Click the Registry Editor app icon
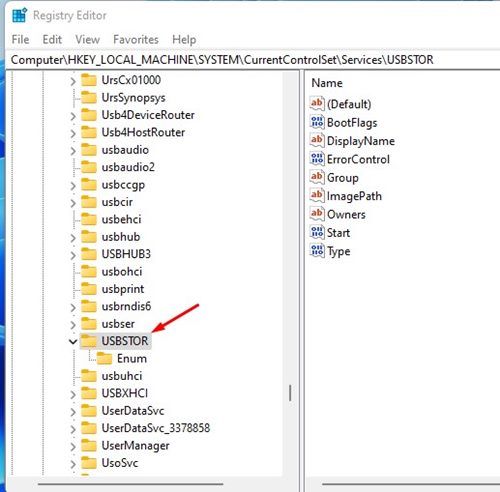 coord(19,15)
